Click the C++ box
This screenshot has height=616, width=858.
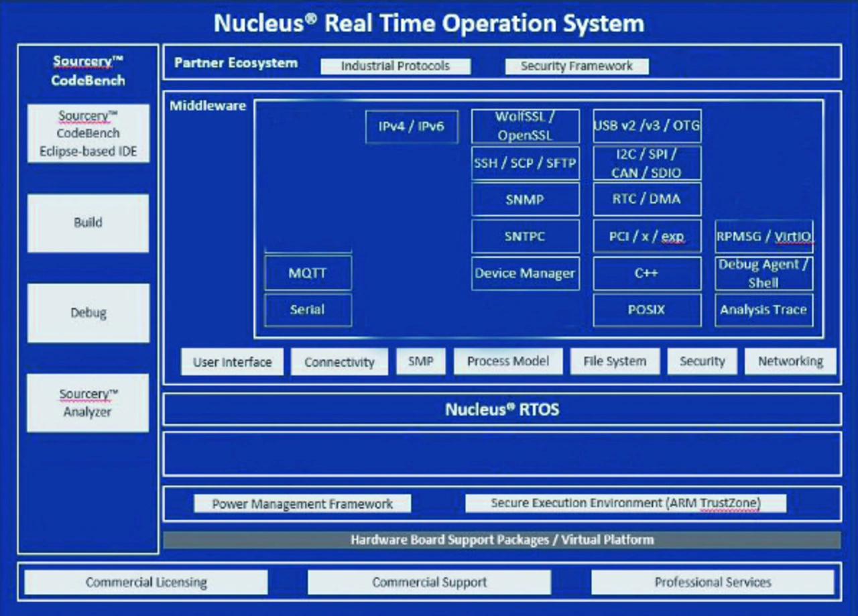(647, 273)
